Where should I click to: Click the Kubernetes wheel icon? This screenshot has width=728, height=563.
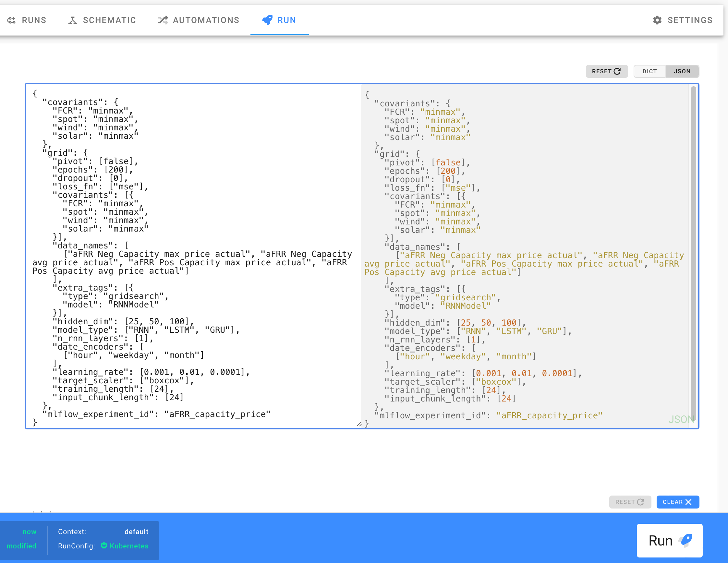(x=104, y=545)
